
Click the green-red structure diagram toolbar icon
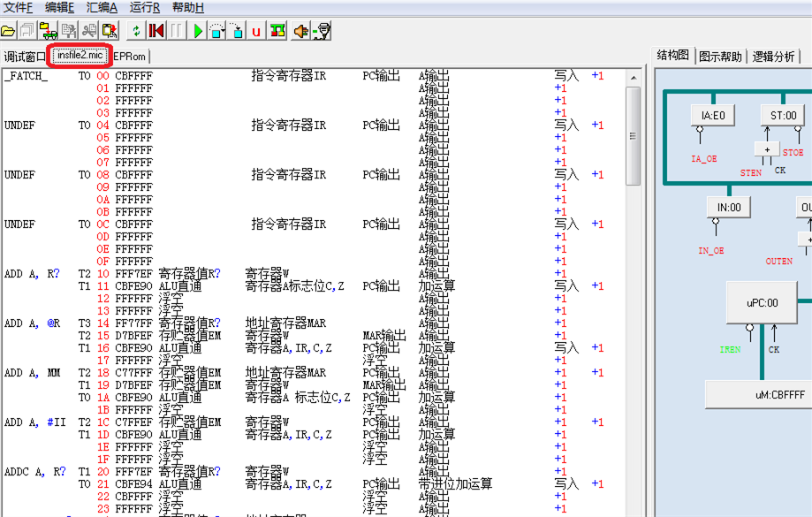click(277, 31)
